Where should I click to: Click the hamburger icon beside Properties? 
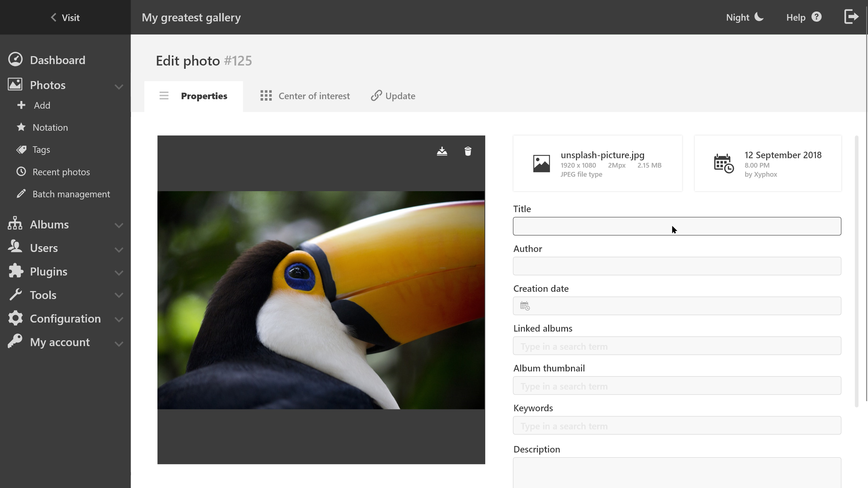click(164, 96)
